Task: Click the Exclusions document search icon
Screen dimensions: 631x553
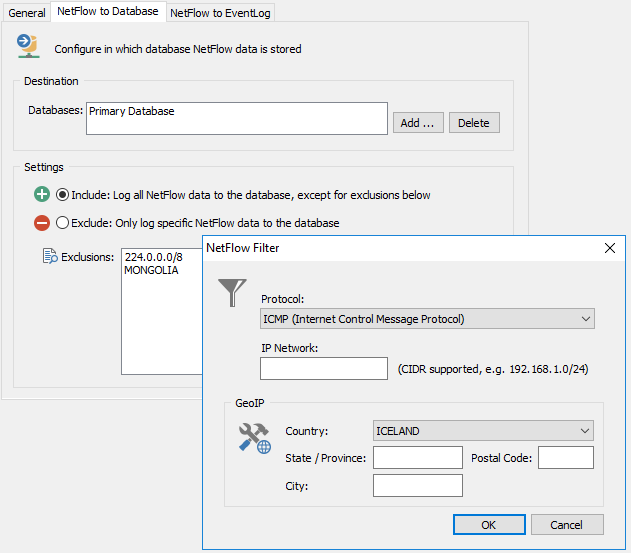Action: pos(50,256)
